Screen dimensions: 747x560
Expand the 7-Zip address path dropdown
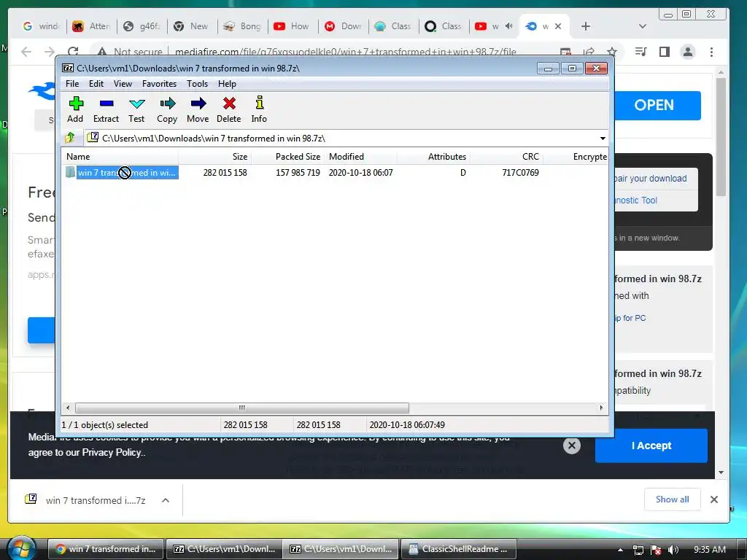602,139
